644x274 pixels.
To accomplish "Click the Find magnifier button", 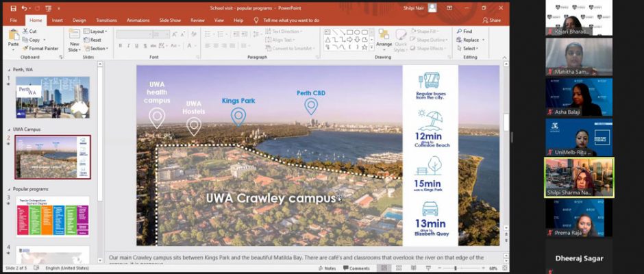I will tap(465, 32).
